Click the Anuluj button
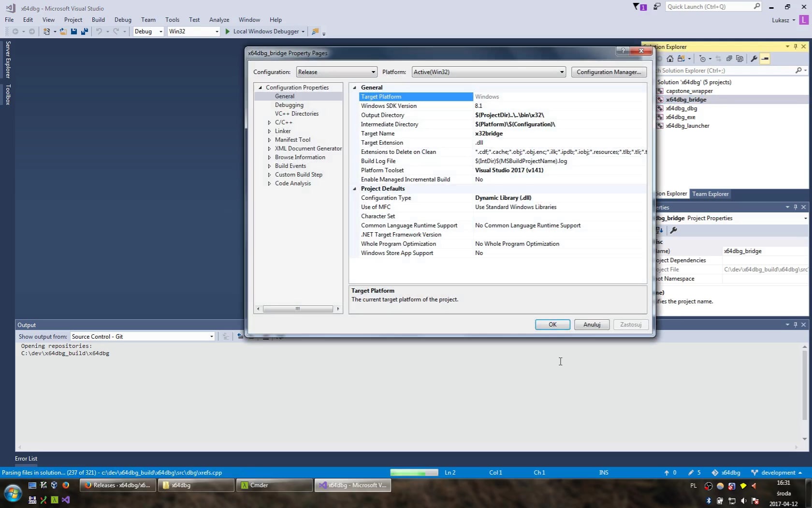This screenshot has height=508, width=812. tap(592, 325)
